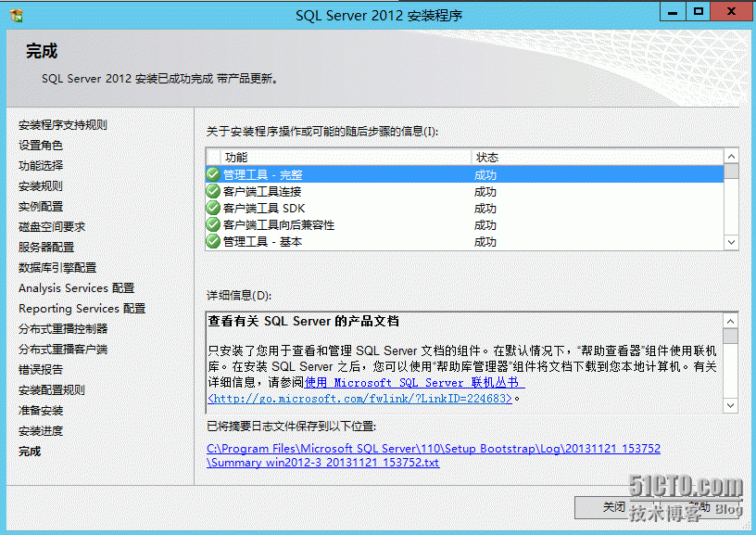Select the 客户端工具连接 row
Image resolution: width=756 pixels, height=535 pixels.
point(465,191)
